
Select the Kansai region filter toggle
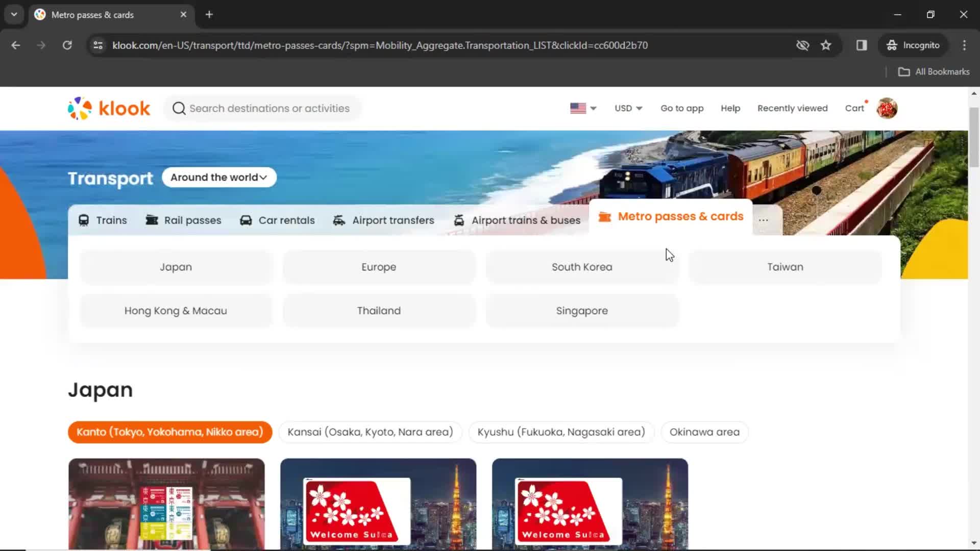[370, 432]
